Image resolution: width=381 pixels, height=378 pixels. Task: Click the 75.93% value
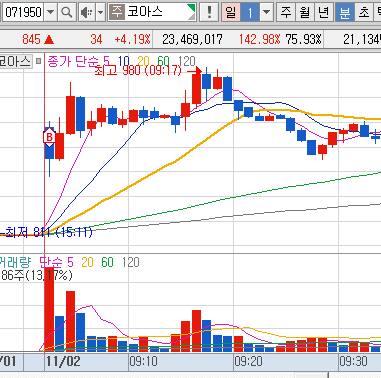pos(303,39)
